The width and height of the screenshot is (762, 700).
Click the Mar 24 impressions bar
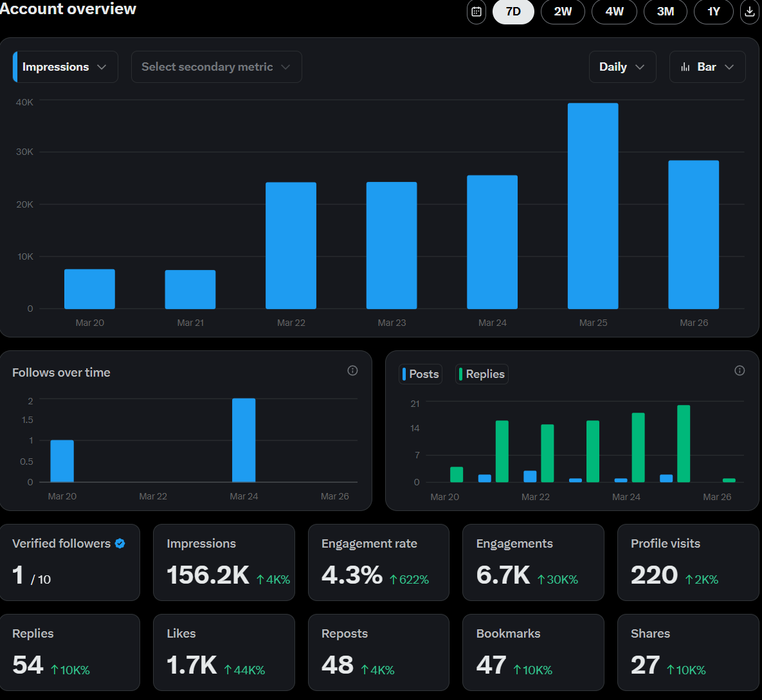493,242
